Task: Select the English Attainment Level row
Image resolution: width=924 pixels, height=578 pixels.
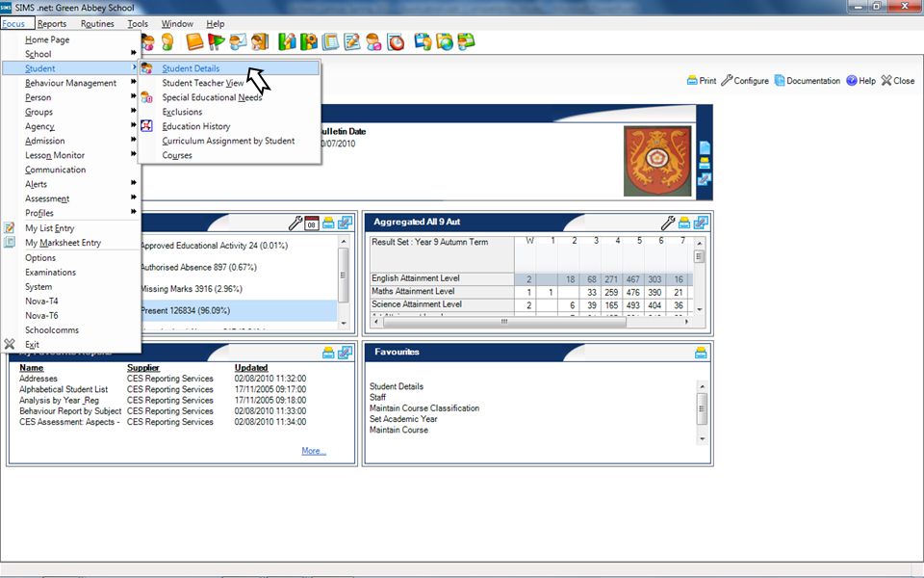Action: [530, 278]
